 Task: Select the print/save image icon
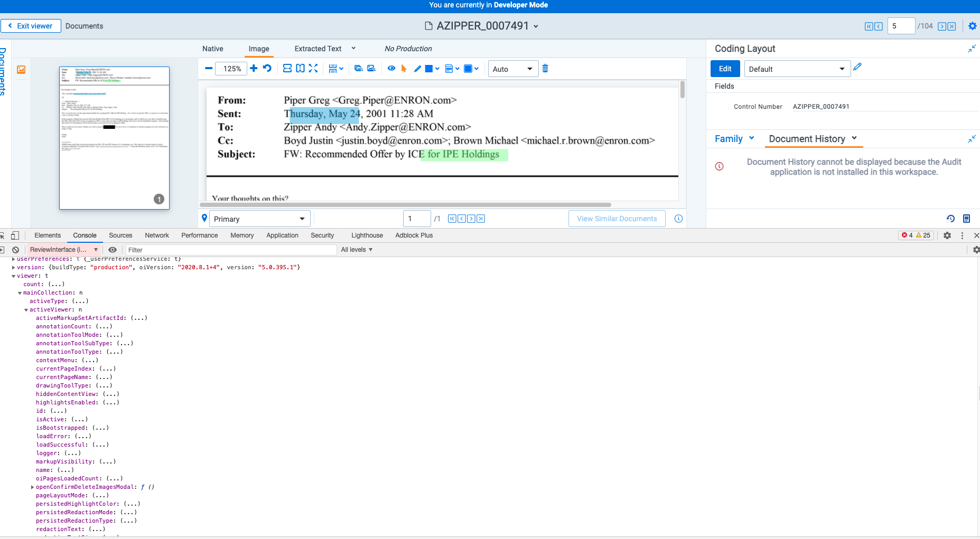coord(334,68)
